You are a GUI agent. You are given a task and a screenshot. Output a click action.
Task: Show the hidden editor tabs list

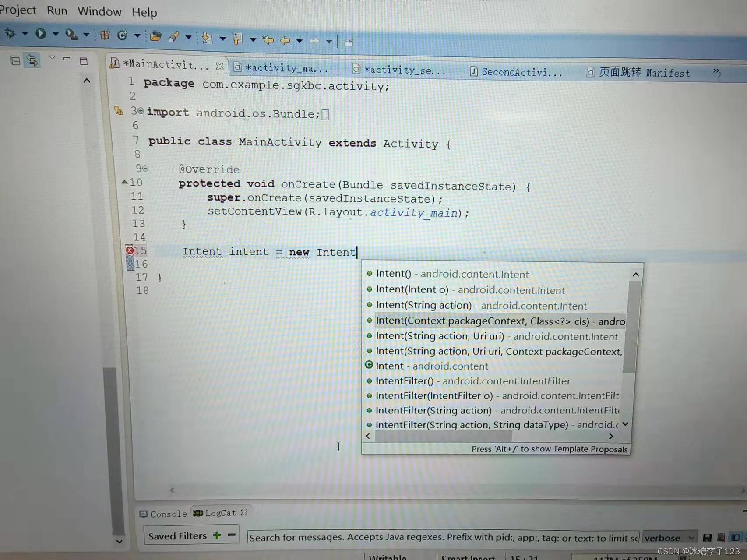pos(717,73)
